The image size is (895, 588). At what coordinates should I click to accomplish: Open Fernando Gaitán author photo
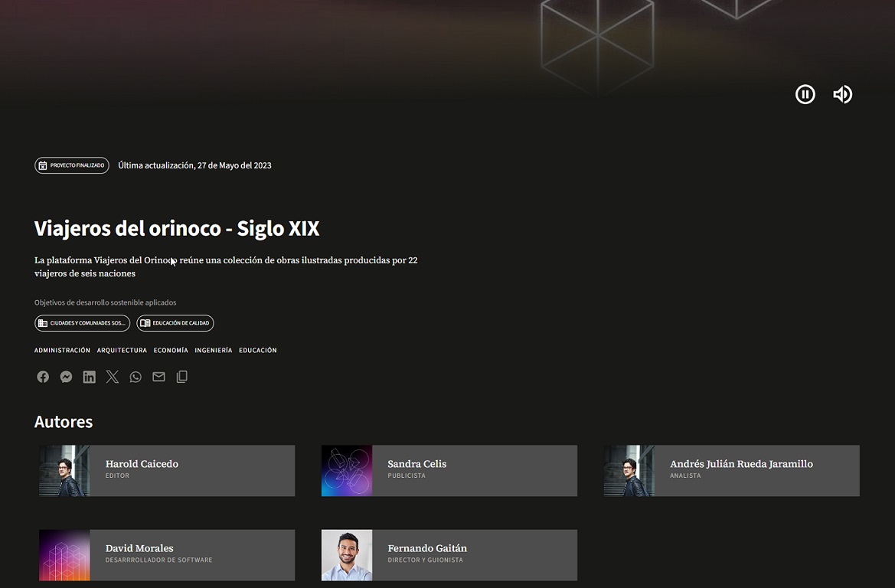pyautogui.click(x=347, y=555)
